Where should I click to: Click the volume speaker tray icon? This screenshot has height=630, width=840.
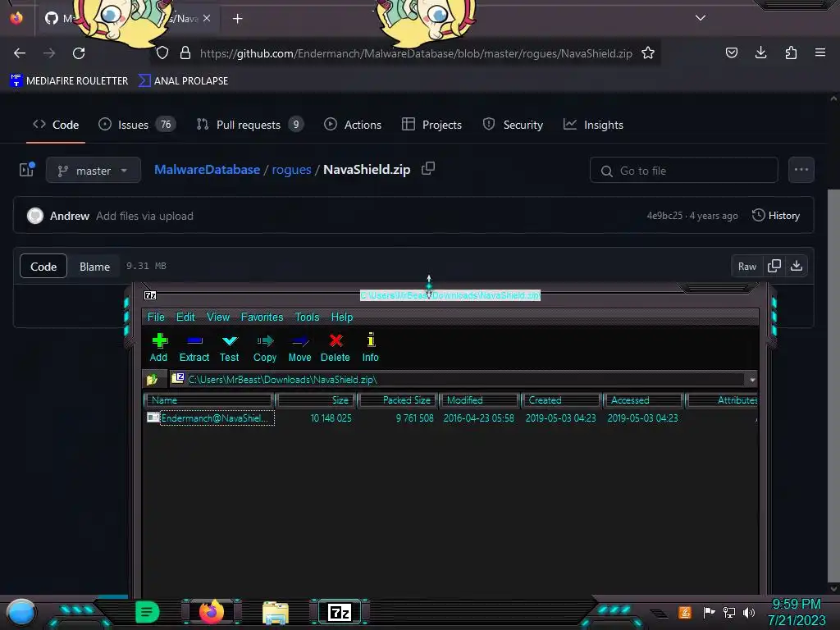[x=748, y=612]
